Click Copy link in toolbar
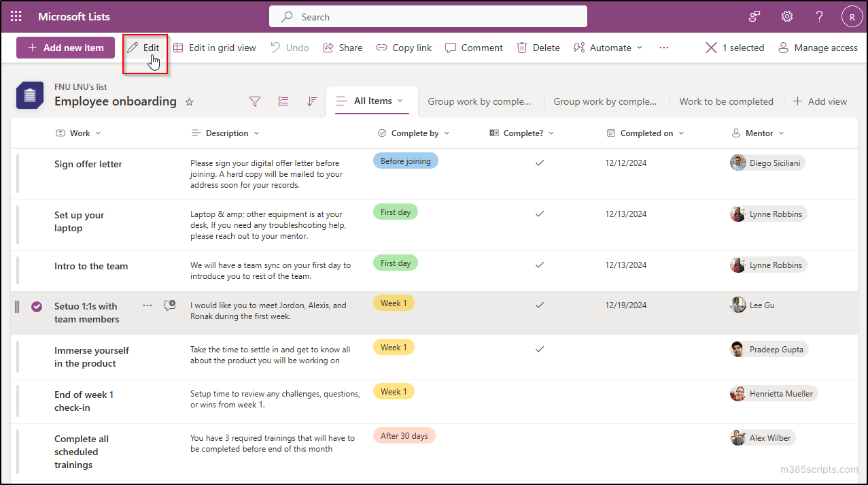Viewport: 868px width, 485px height. coord(404,48)
